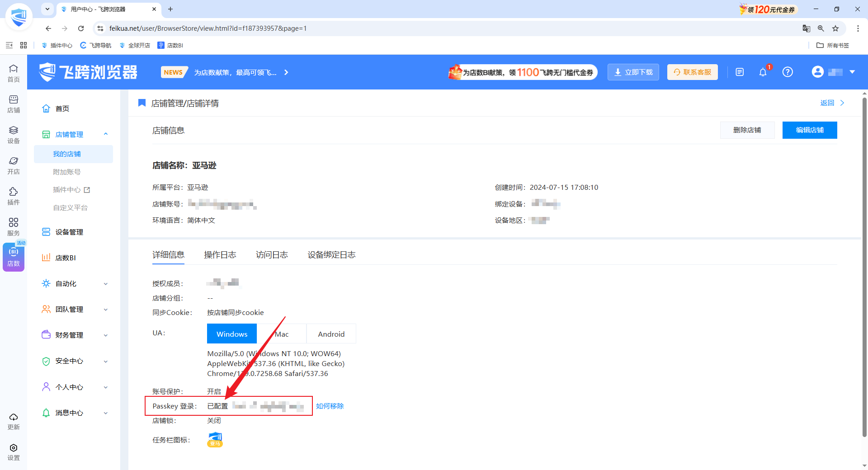
Task: Open the account dropdown arrow in header
Action: [852, 72]
